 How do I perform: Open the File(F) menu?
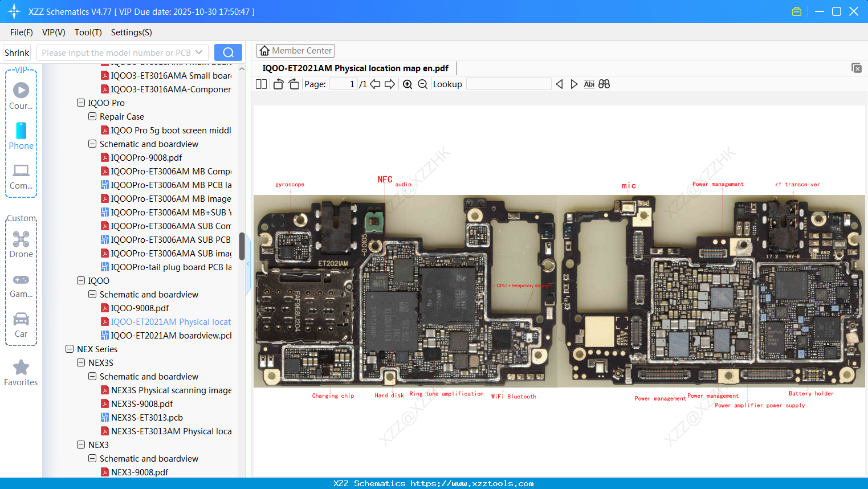pyautogui.click(x=22, y=32)
